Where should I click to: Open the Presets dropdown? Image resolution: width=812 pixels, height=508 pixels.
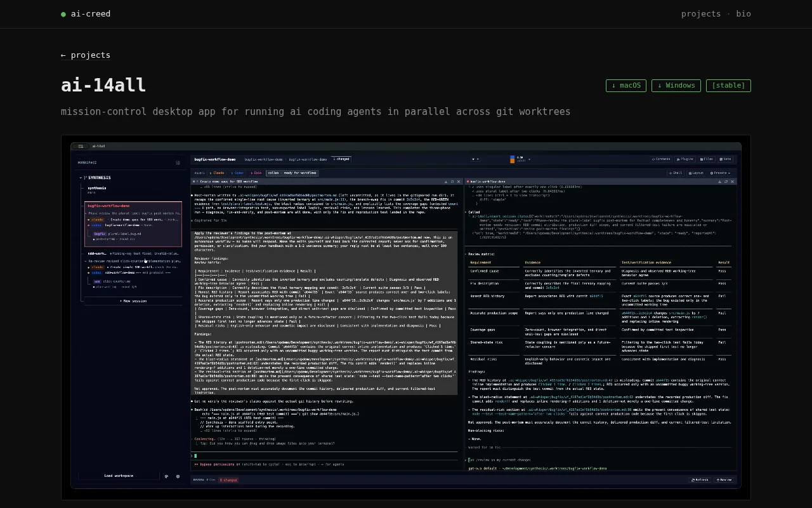[720, 173]
